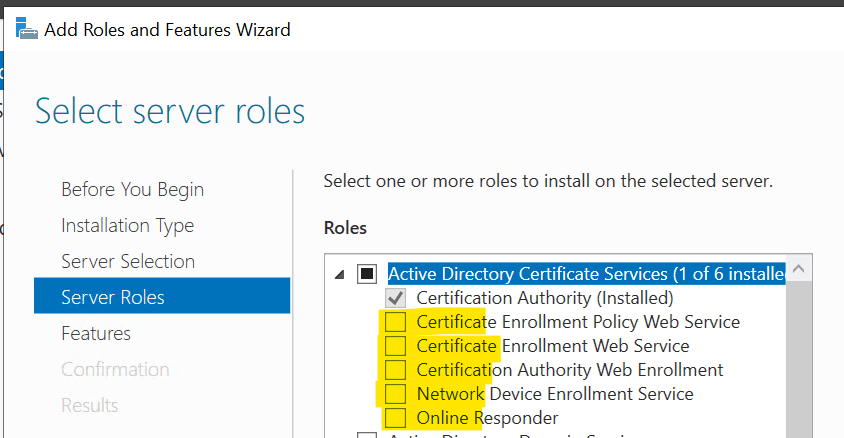The width and height of the screenshot is (844, 438).
Task: Click the Certification Authority (Installed) checkbox
Action: (x=395, y=298)
